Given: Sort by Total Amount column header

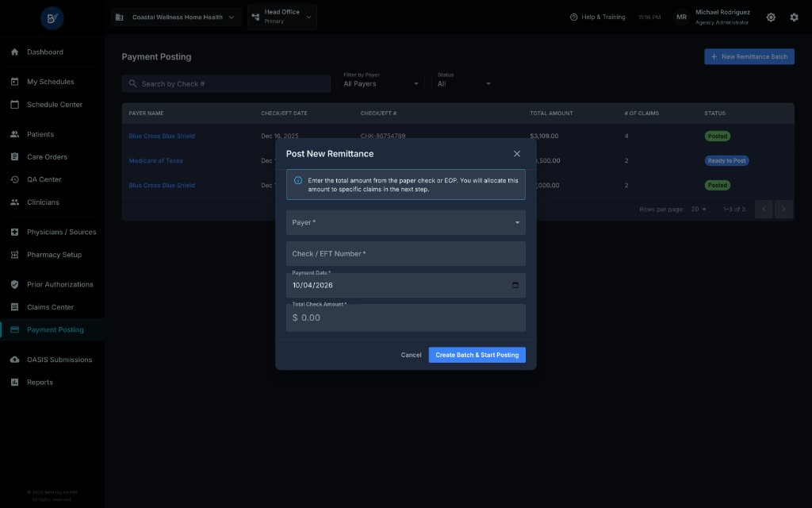Looking at the screenshot, I should point(551,113).
